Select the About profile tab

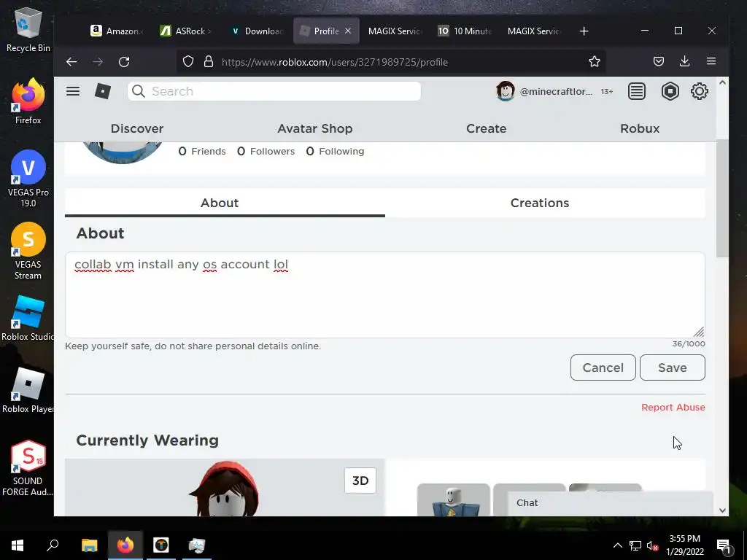click(x=225, y=203)
